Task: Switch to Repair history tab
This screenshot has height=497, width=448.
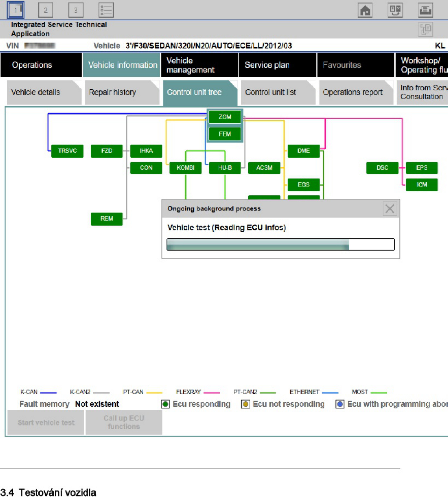Action: 122,92
